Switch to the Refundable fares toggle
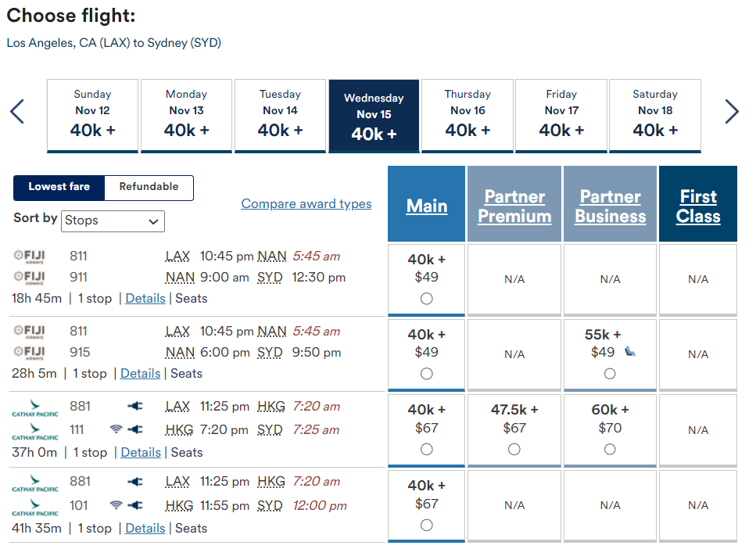This screenshot has width=756, height=549. point(149,188)
